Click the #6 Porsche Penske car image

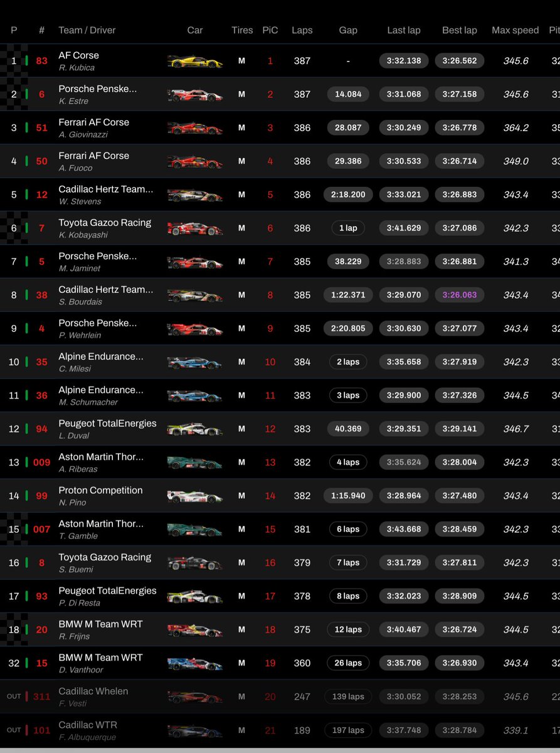tap(195, 95)
